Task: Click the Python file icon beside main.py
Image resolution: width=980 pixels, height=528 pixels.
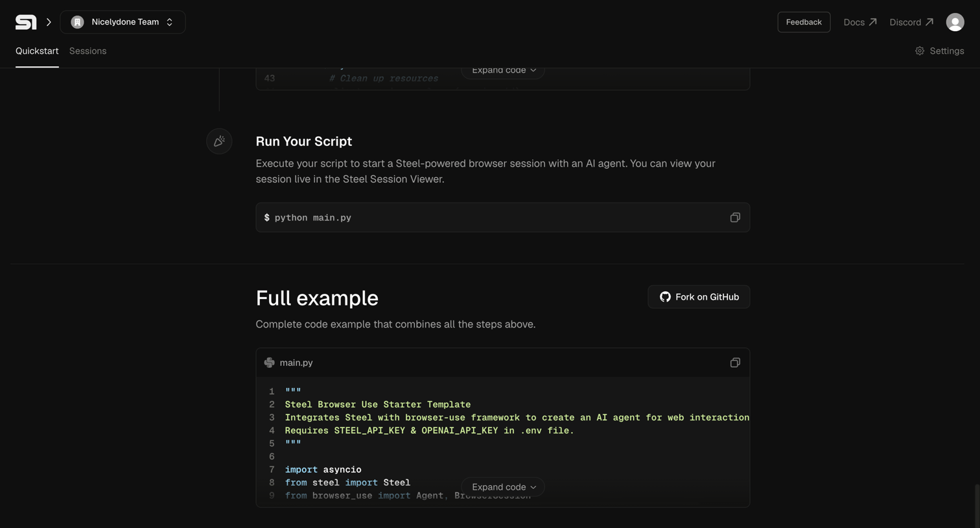Action: 269,363
